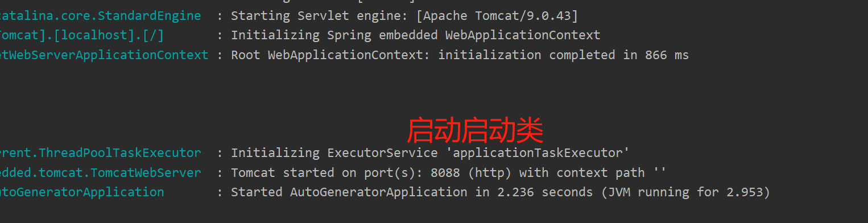
Task: Click the red 启动启动类 annotation text
Action: click(x=475, y=130)
